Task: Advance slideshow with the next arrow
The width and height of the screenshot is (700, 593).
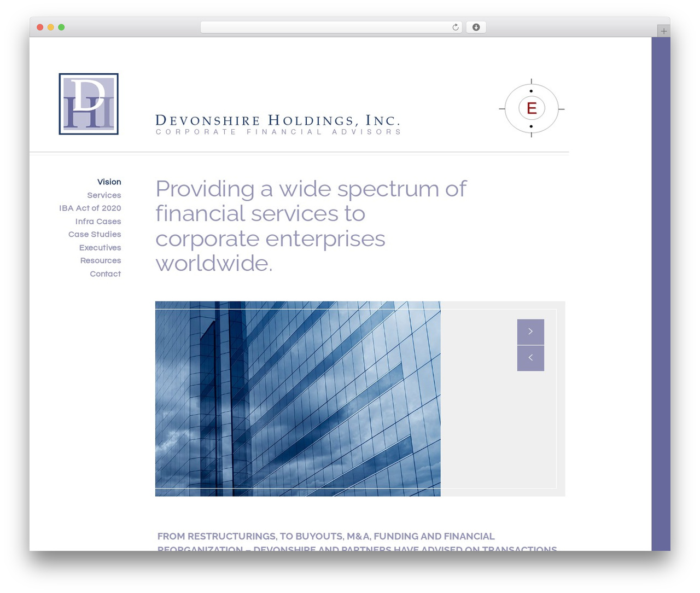Action: [x=530, y=332]
